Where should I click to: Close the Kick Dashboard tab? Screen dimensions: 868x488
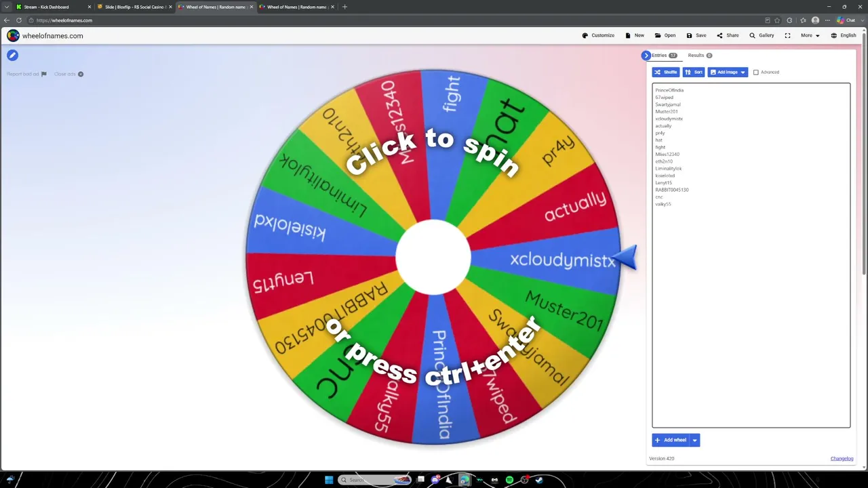pos(89,7)
